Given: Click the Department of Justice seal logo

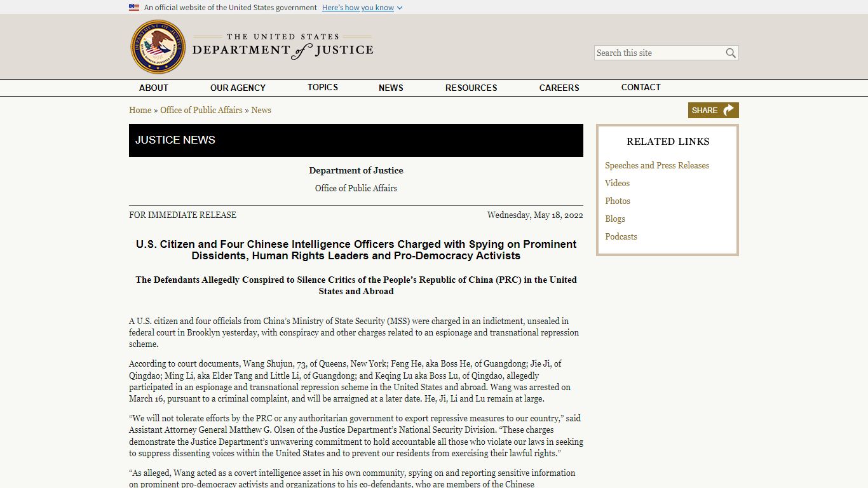Looking at the screenshot, I should point(158,47).
